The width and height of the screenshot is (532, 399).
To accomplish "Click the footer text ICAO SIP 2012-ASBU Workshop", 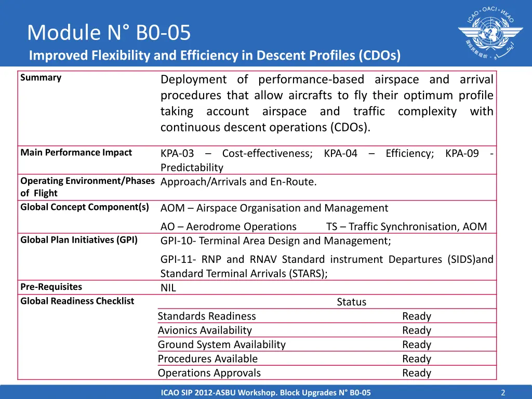I will (266, 393).
